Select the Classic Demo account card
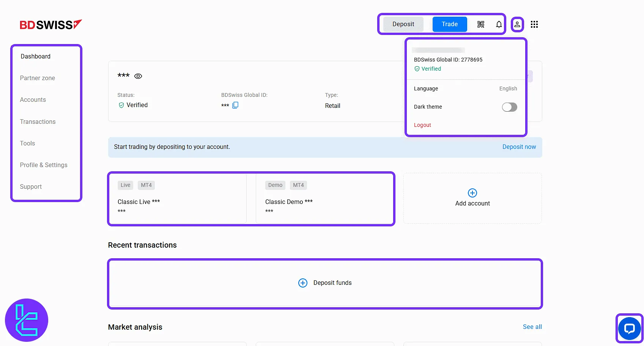The height and width of the screenshot is (346, 644). (325, 199)
